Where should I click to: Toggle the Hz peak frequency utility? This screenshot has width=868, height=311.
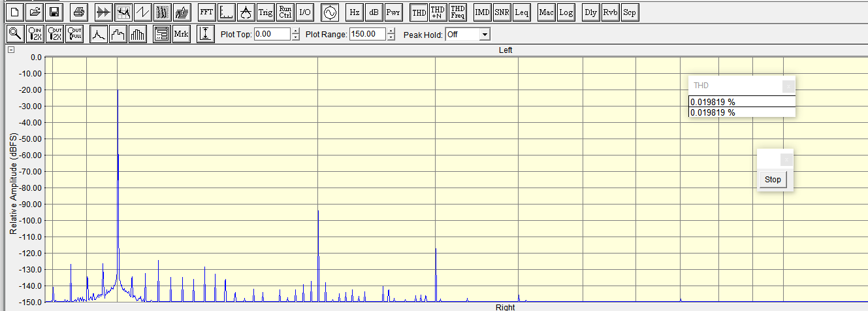pyautogui.click(x=354, y=12)
